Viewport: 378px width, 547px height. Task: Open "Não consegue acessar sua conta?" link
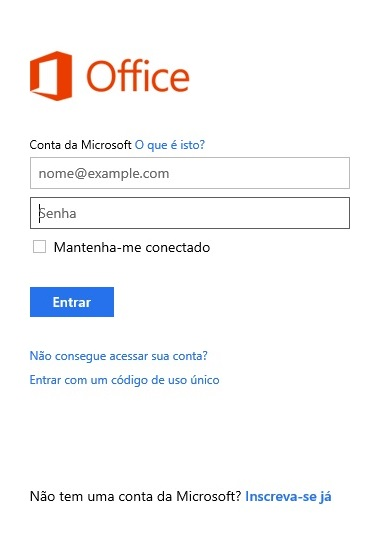pyautogui.click(x=119, y=356)
